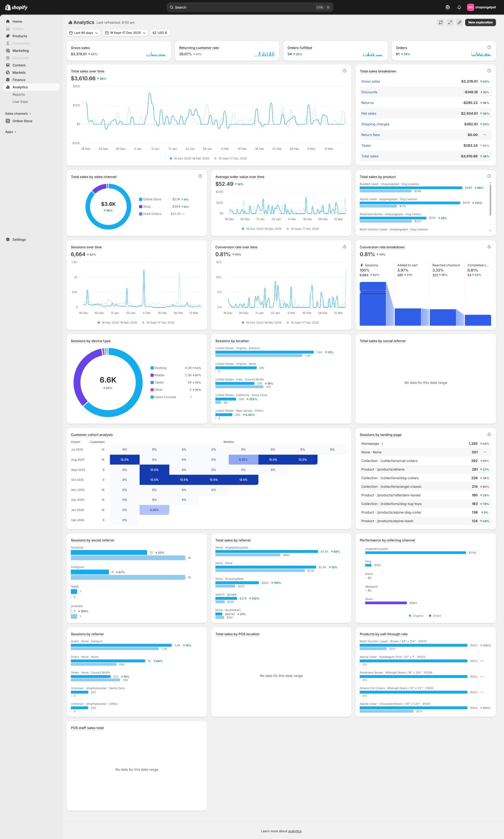Expand the Apps section in sidebar

[x=10, y=132]
